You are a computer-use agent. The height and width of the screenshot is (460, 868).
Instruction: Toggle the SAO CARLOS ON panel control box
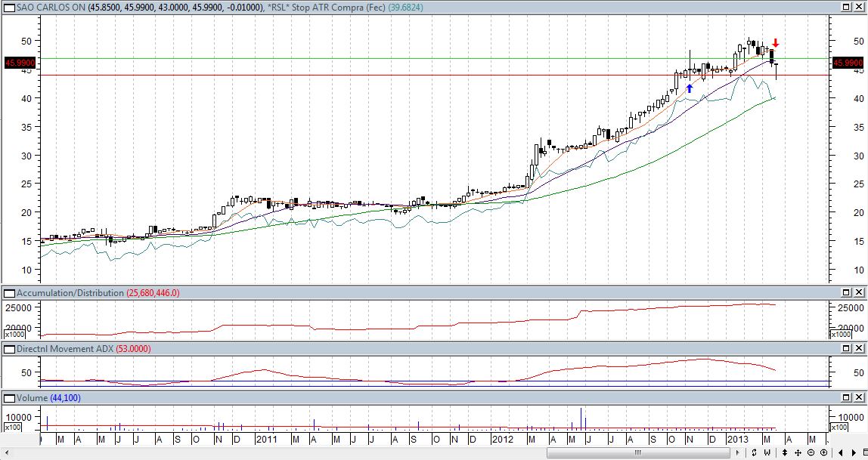[x=8, y=7]
